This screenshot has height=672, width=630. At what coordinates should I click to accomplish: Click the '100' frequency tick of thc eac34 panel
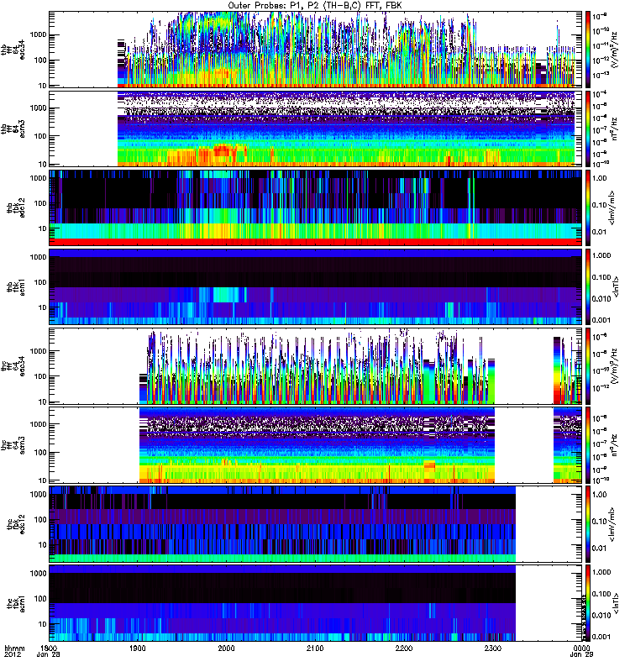pyautogui.click(x=39, y=376)
